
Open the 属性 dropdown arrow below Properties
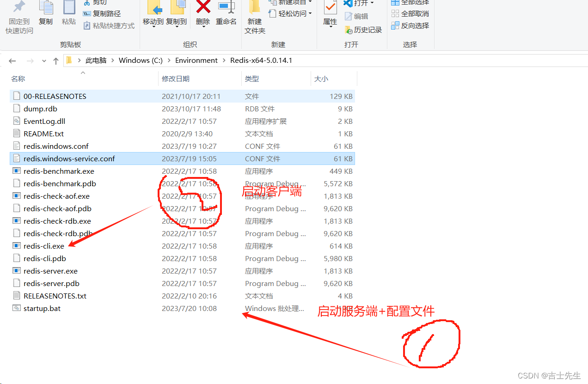tap(330, 27)
